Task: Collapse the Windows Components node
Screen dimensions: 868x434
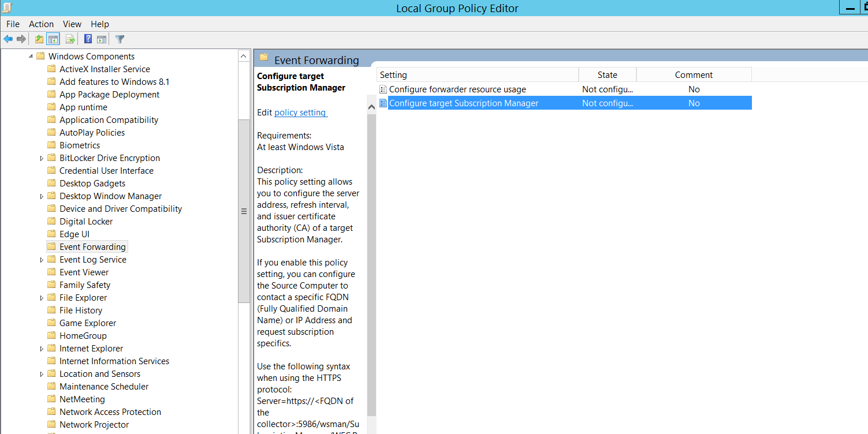Action: pyautogui.click(x=32, y=56)
